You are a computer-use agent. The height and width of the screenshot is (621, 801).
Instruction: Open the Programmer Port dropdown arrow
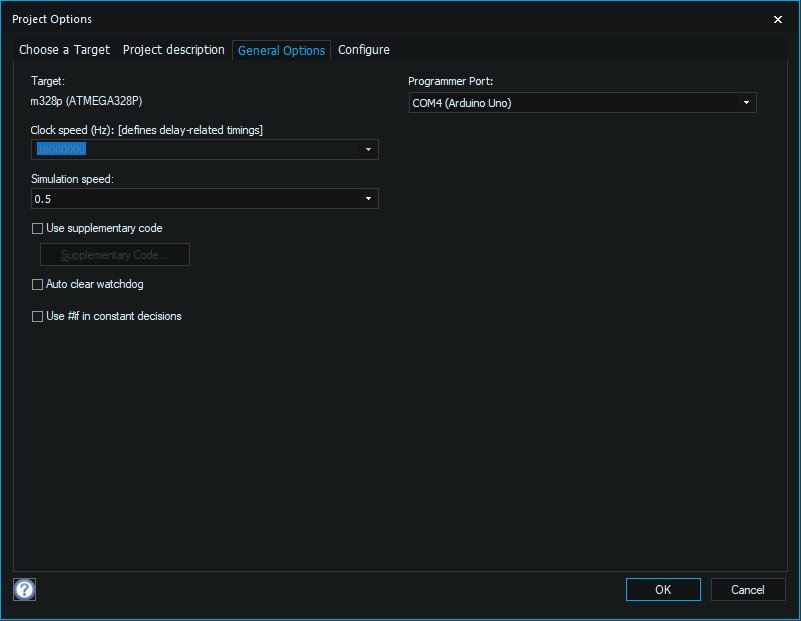click(746, 103)
